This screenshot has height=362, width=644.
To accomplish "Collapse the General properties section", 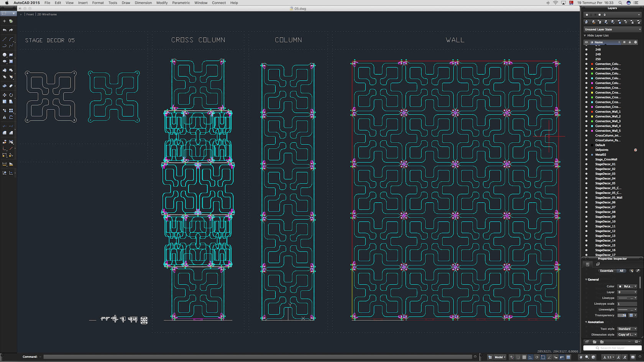I will pyautogui.click(x=586, y=280).
